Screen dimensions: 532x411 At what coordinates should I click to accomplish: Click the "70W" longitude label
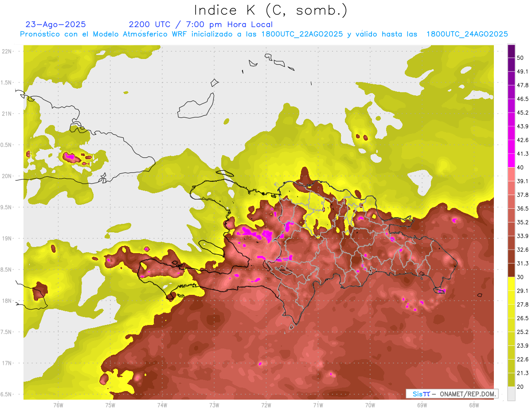[370, 405]
